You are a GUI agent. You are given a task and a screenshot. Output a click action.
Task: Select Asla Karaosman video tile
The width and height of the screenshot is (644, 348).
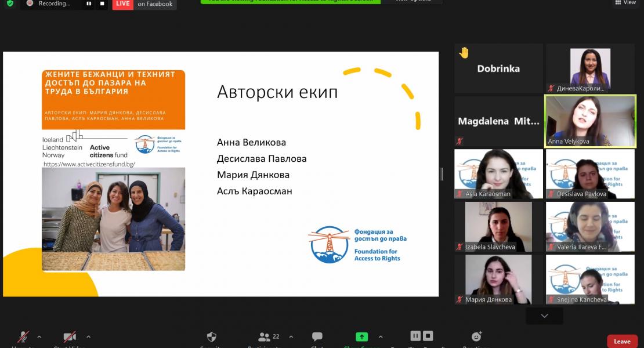point(498,174)
